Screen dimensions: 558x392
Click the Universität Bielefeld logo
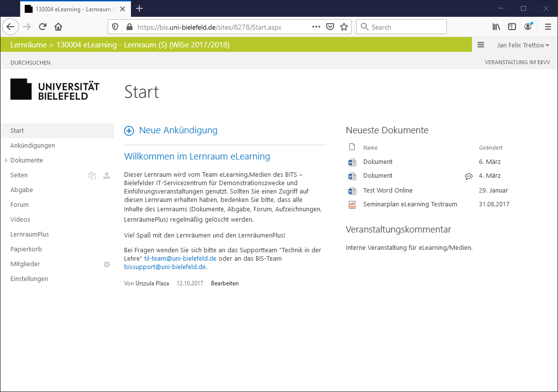[55, 89]
